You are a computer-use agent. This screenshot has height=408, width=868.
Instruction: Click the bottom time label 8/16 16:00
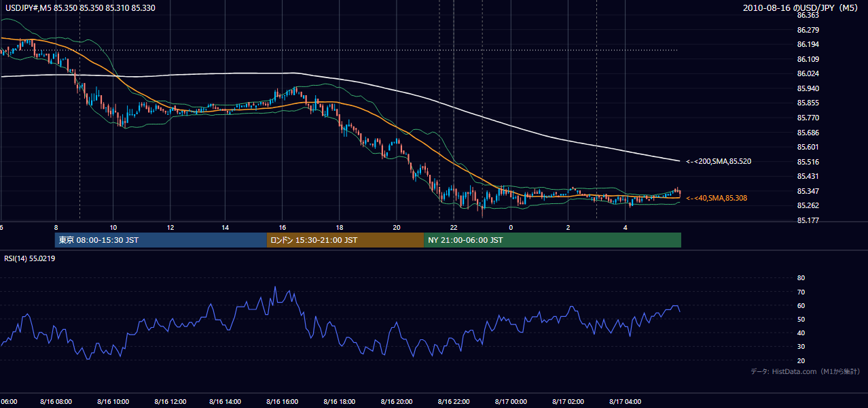click(283, 401)
